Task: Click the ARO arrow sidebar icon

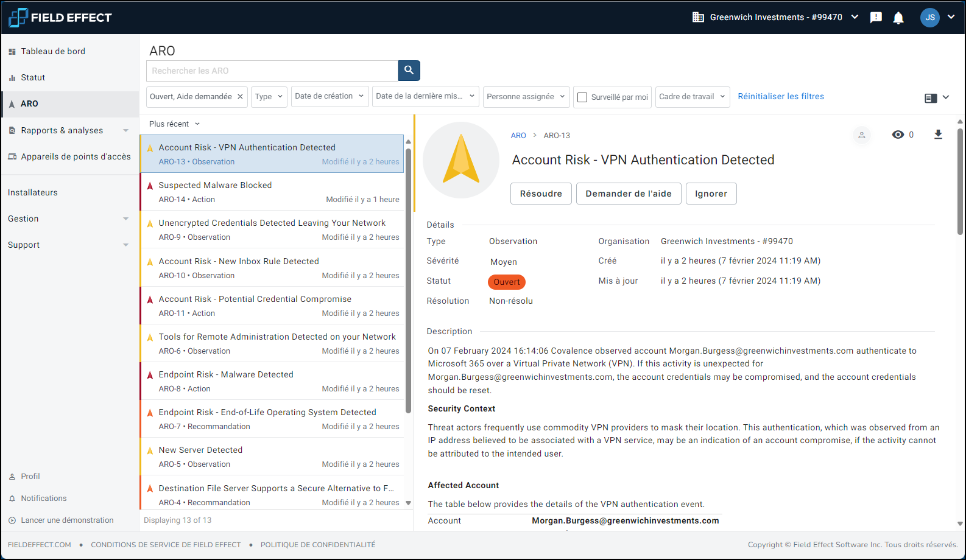Action: click(x=12, y=104)
